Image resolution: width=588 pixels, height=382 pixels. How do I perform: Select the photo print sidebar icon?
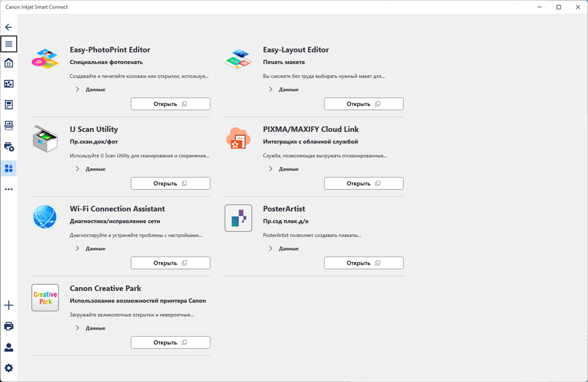pyautogui.click(x=9, y=84)
